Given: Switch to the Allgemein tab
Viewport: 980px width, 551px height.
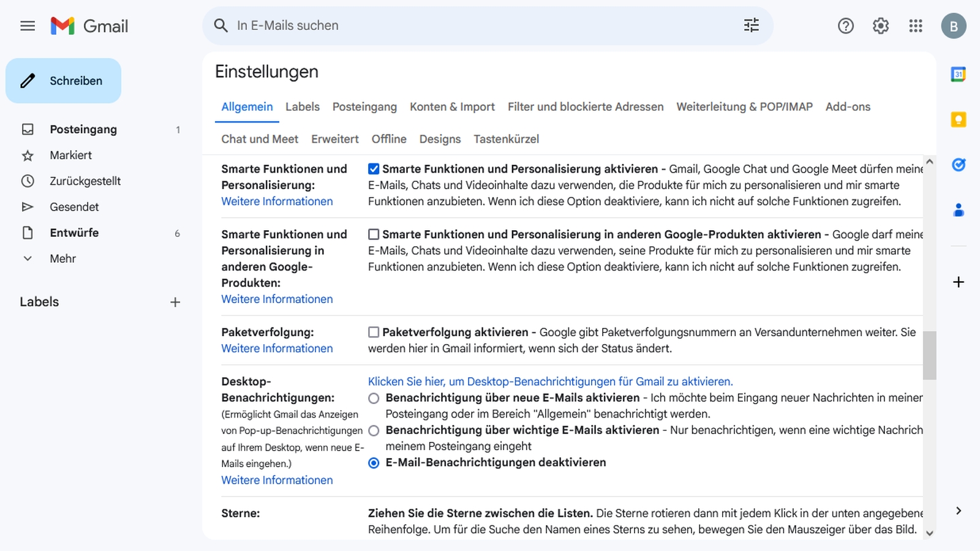Looking at the screenshot, I should [247, 107].
